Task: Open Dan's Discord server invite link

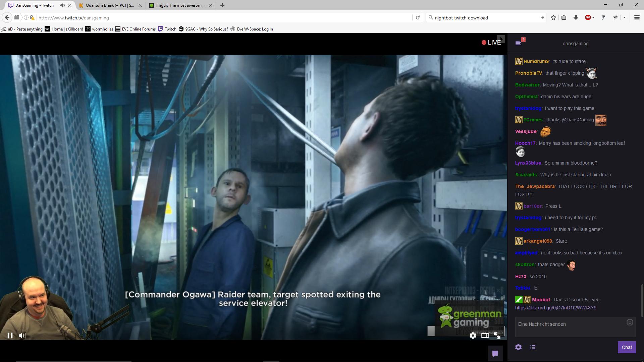Action: coord(556,308)
